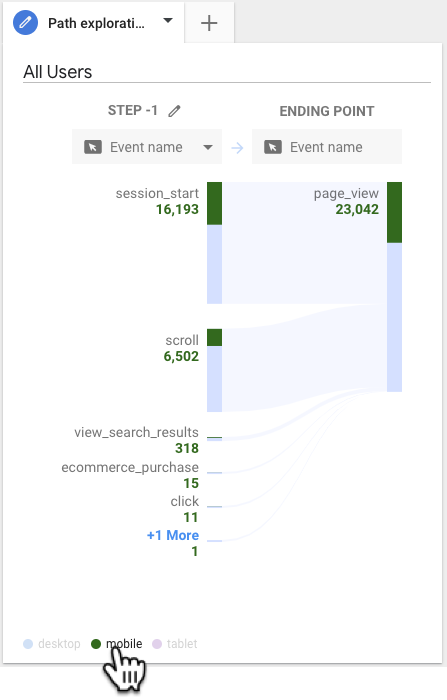Click the All Users segment title
This screenshot has height=700, width=447.
pyautogui.click(x=58, y=72)
